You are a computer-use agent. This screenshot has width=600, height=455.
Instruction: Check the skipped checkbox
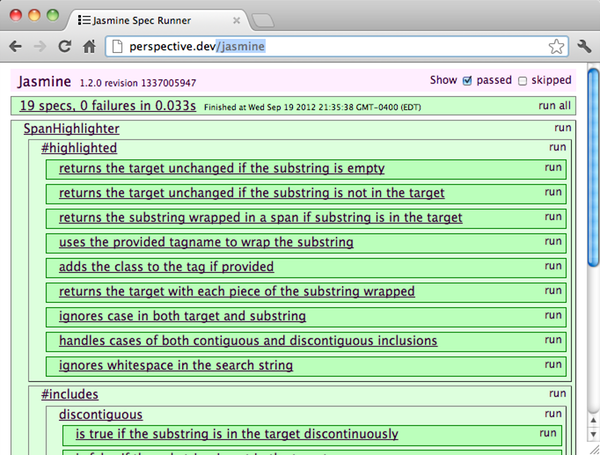522,81
